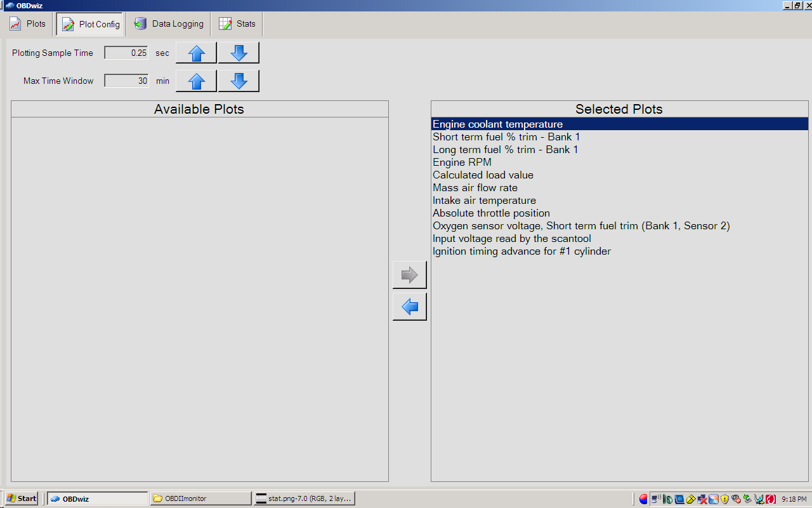The image size is (812, 508).
Task: Click the Max Time Window value field
Action: click(x=126, y=81)
